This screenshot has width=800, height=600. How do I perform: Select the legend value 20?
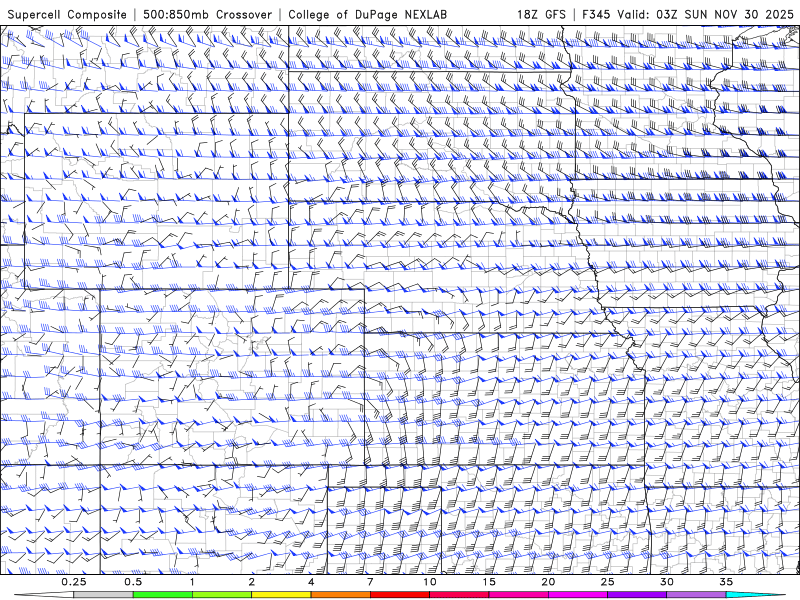548,582
